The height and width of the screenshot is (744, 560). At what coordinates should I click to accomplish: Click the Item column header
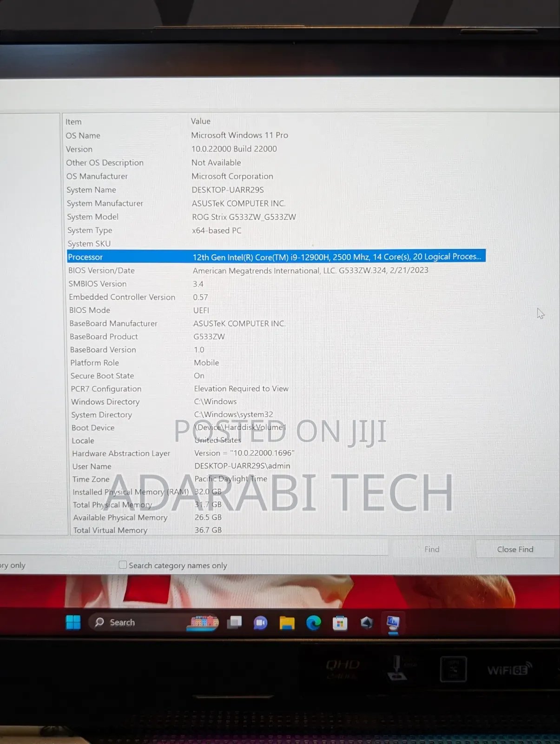point(73,122)
